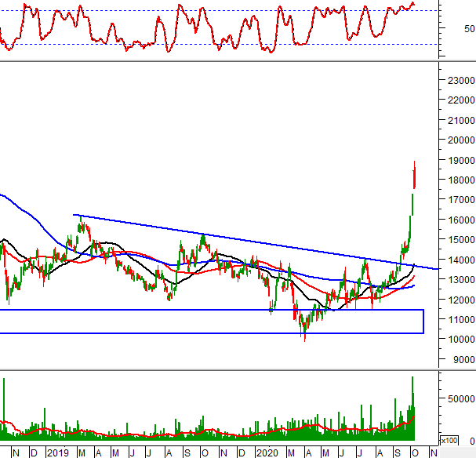476x458 pixels.
Task: Select the 20000 price axis label
Action: pyautogui.click(x=461, y=140)
